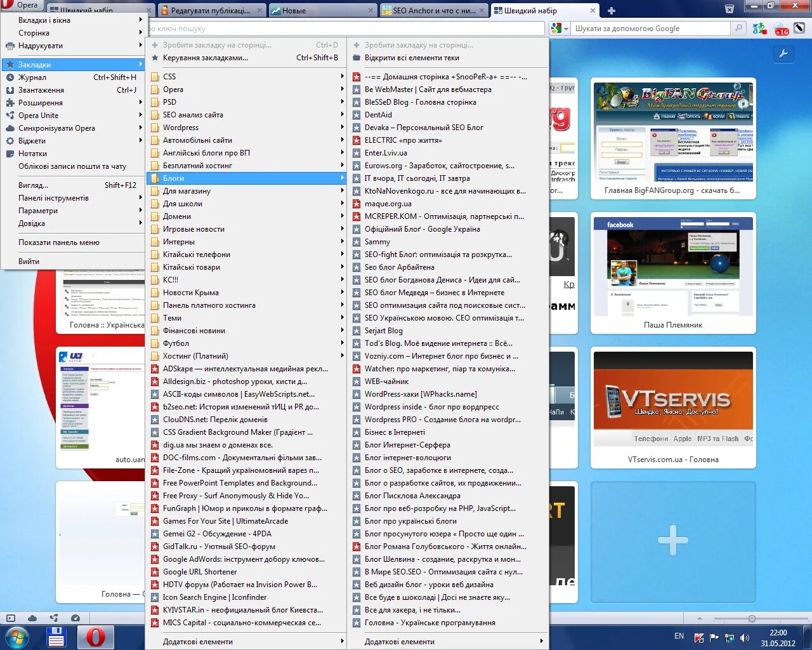Open CSS bookmarks folder
This screenshot has height=650, width=812.
tap(247, 77)
